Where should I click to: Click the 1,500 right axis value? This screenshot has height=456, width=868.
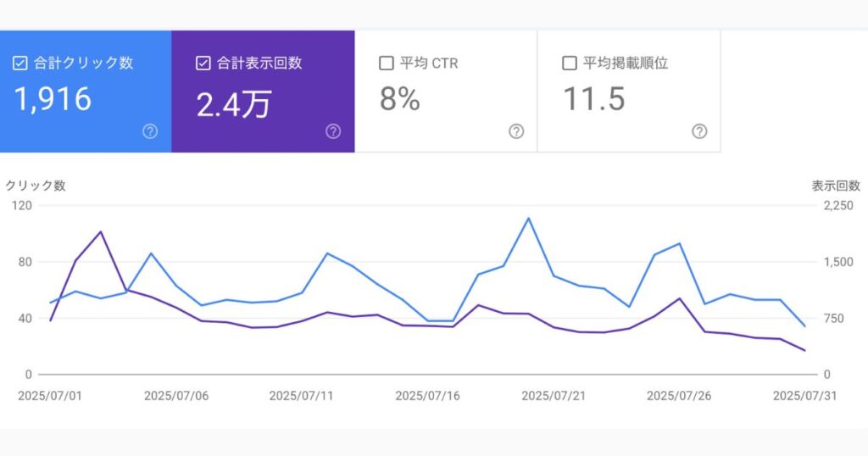[838, 262]
